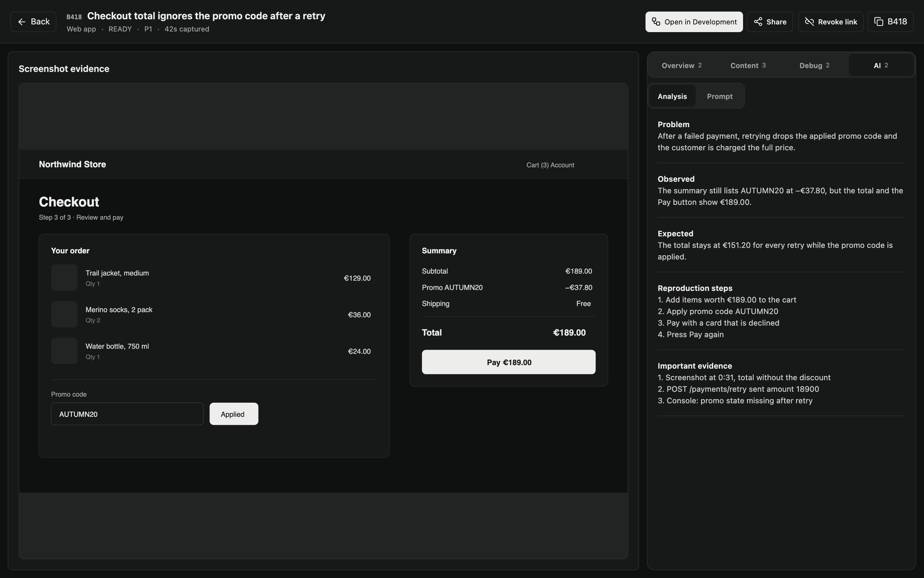Click 'Screenshot at 0:31' evidence line
The width and height of the screenshot is (924, 578).
pos(744,378)
